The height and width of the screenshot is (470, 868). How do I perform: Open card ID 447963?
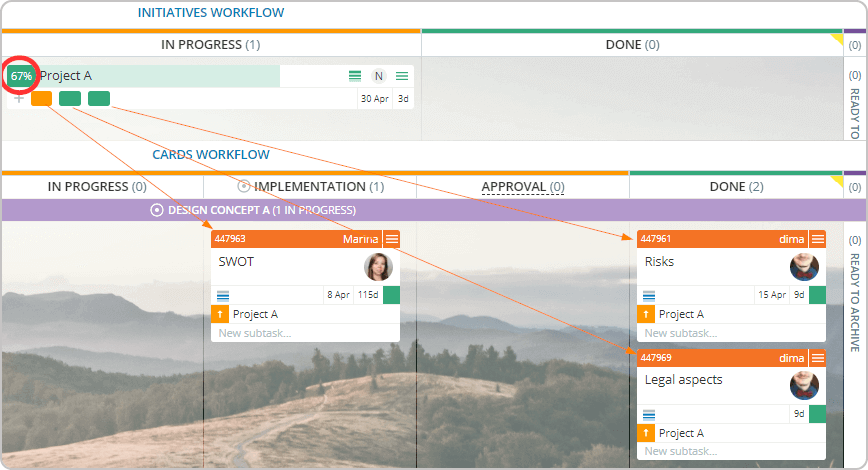[230, 239]
